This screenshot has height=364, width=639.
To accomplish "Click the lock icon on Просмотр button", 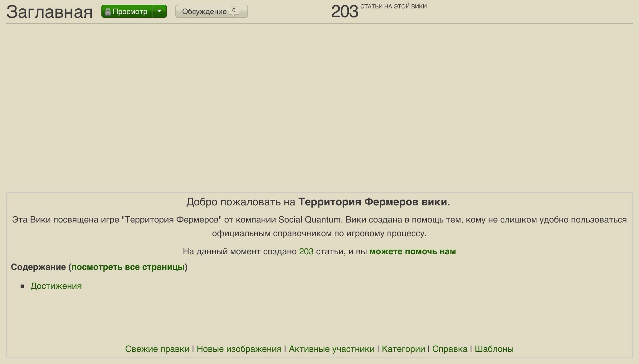I will (108, 12).
